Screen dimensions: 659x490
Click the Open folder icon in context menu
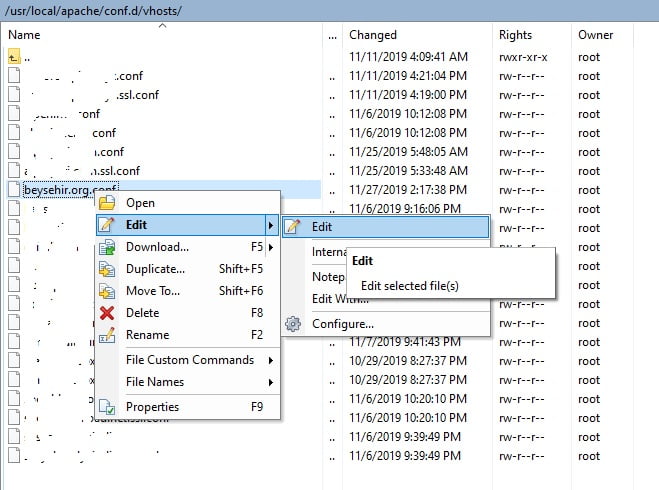[107, 203]
